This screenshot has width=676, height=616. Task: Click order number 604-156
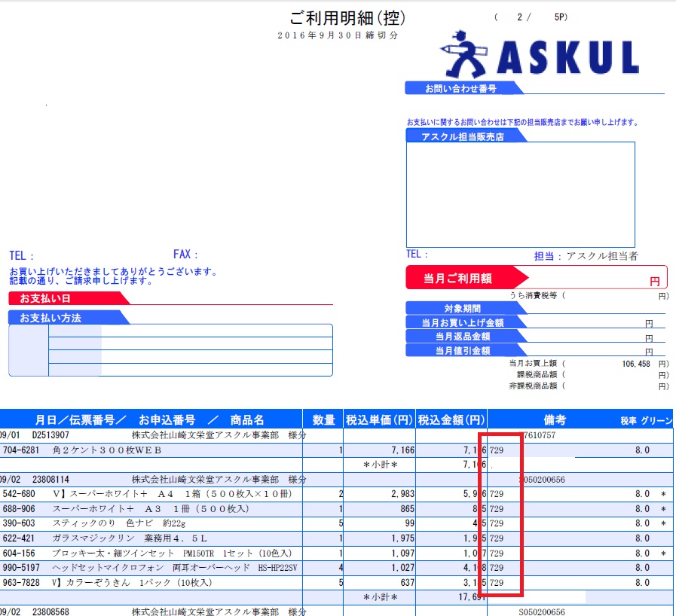19,553
